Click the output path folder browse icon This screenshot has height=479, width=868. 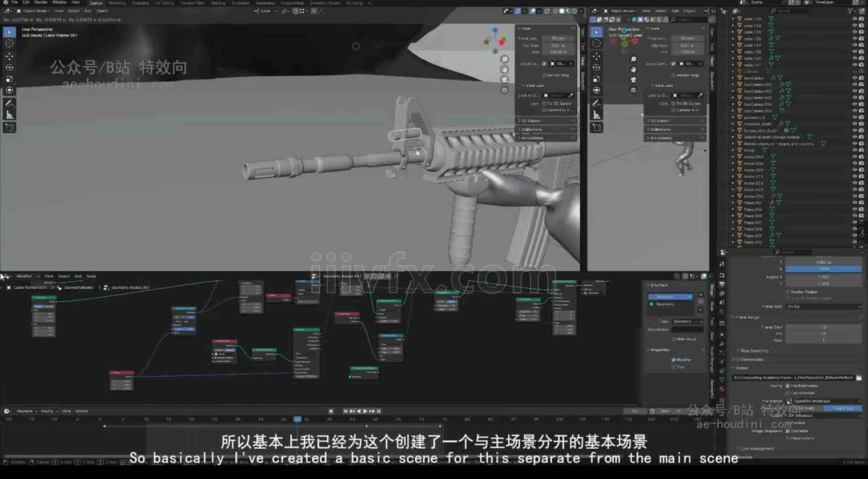click(x=859, y=378)
